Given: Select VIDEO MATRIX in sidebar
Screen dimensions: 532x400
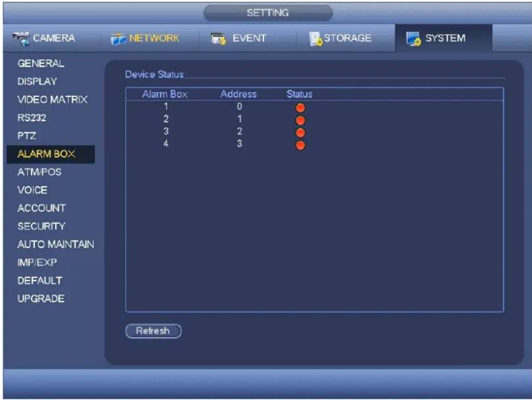Looking at the screenshot, I should (x=53, y=100).
